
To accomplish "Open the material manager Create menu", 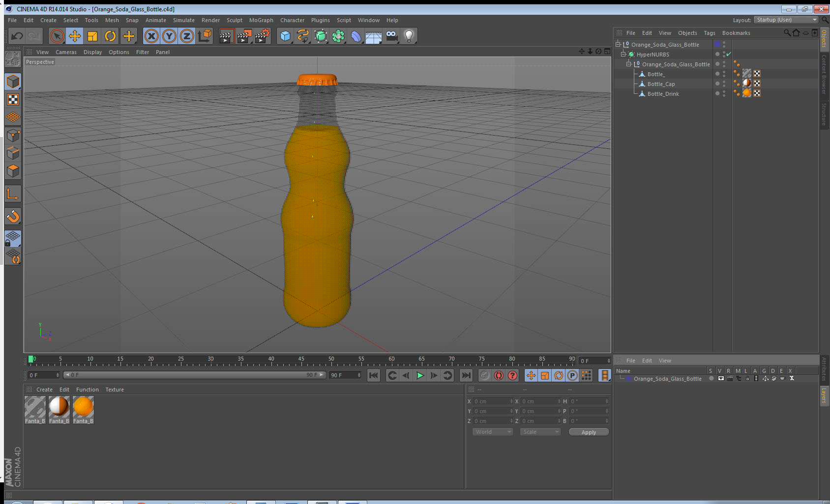I will point(44,390).
